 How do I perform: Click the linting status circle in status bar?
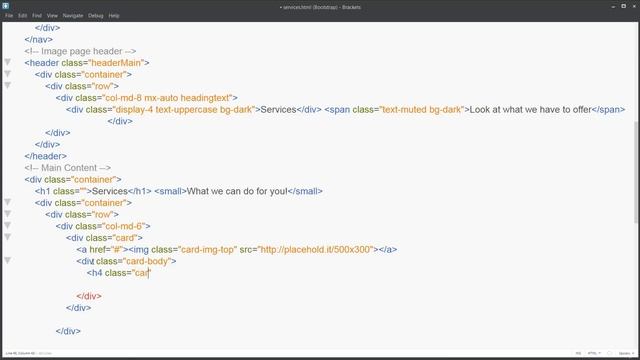coord(609,353)
